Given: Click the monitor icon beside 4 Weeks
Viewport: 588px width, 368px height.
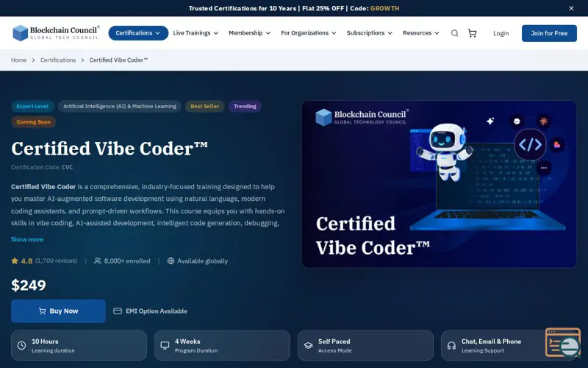Looking at the screenshot, I should coord(165,345).
